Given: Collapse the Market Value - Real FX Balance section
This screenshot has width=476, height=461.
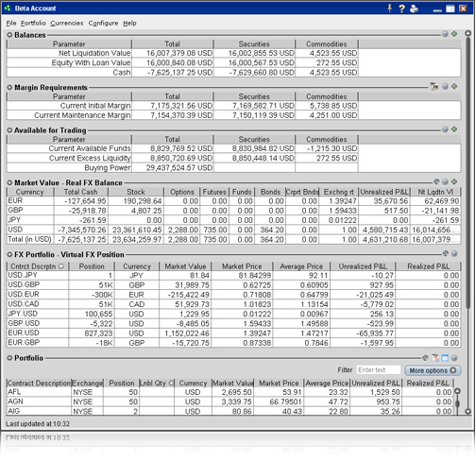Looking at the screenshot, I should click(9, 182).
